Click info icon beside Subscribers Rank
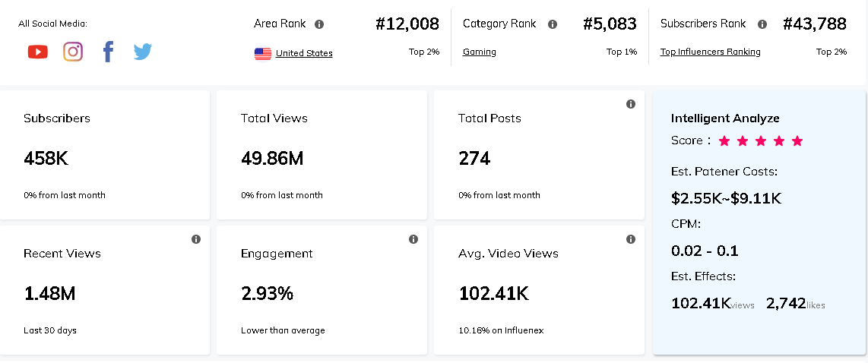 (x=762, y=24)
